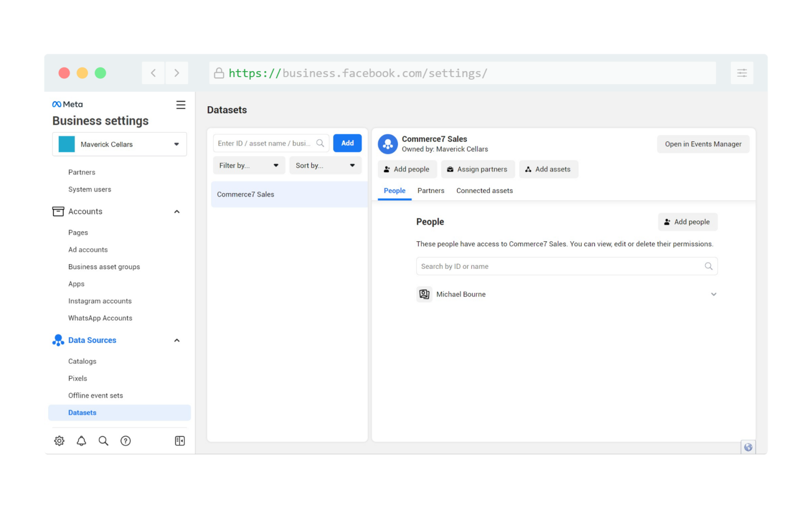The height and width of the screenshot is (508, 812).
Task: Click the magnifier in the asset search box
Action: pyautogui.click(x=320, y=143)
